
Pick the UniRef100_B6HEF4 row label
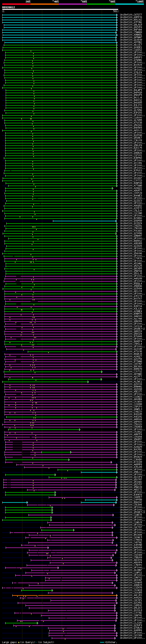click(x=131, y=342)
